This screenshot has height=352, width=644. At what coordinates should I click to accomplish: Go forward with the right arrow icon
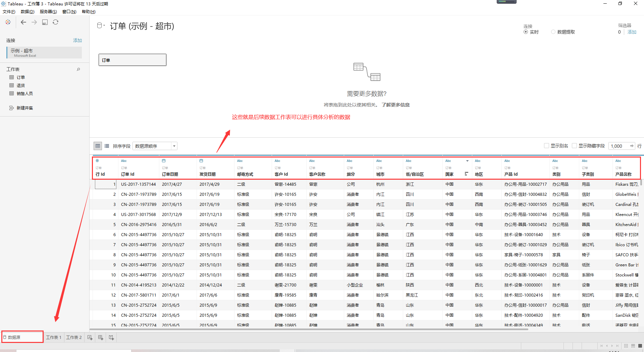(x=34, y=22)
